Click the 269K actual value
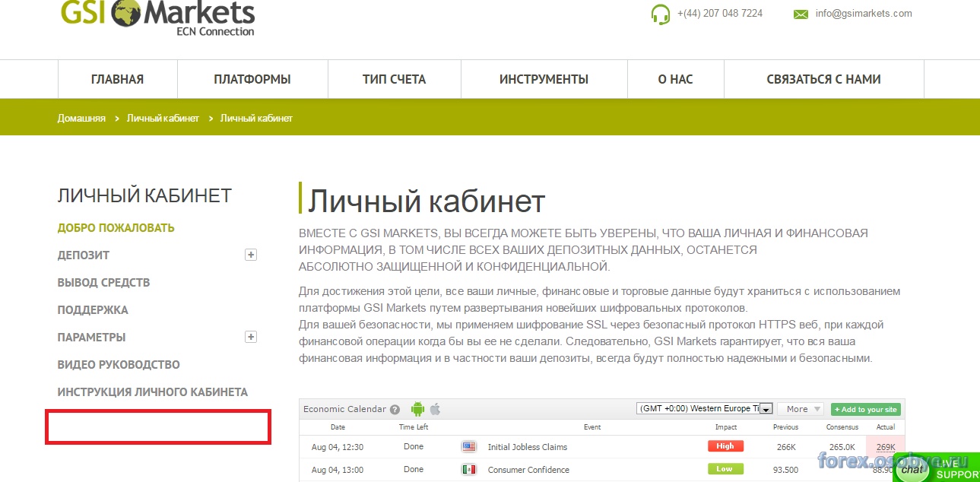Image resolution: width=980 pixels, height=482 pixels. coord(886,447)
